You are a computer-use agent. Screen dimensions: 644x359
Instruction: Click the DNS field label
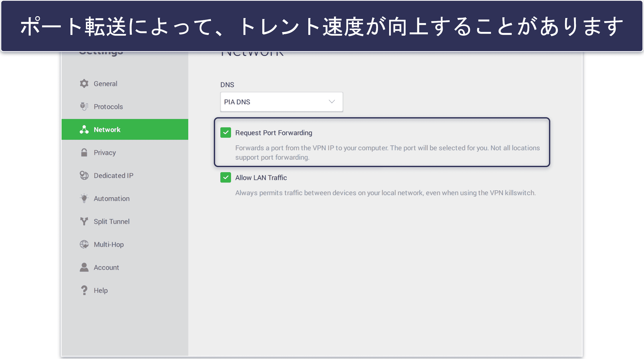[227, 85]
